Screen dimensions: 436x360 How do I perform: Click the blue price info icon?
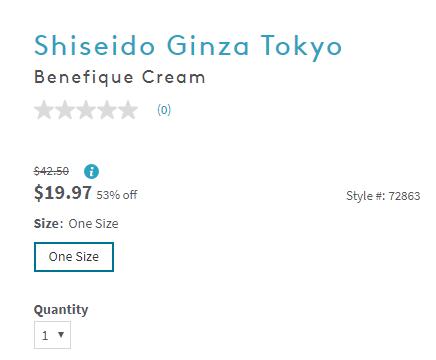(x=91, y=172)
